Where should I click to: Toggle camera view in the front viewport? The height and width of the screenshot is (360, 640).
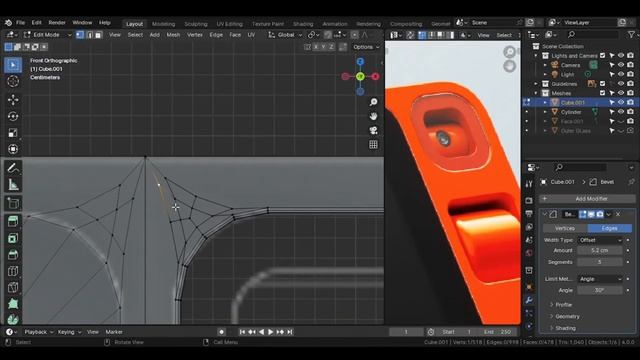[x=373, y=130]
